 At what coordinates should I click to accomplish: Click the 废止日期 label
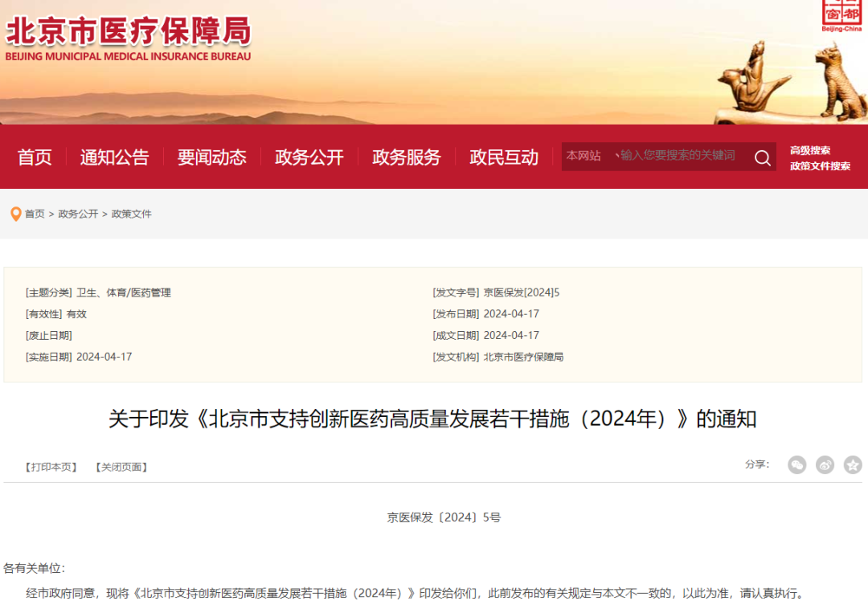(x=49, y=335)
